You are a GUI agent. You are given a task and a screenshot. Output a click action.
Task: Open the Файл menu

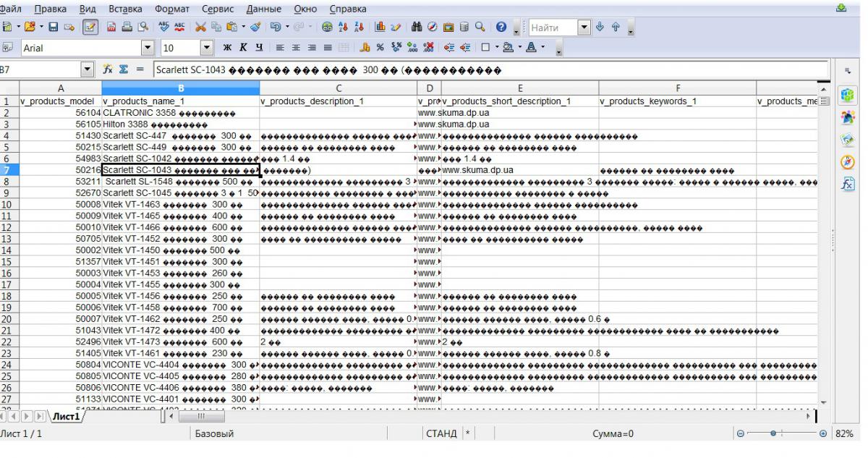click(9, 9)
